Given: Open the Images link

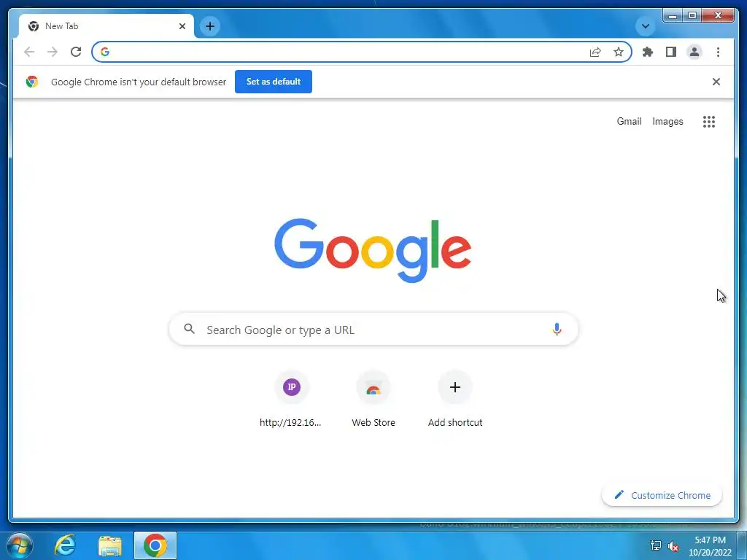Looking at the screenshot, I should [667, 122].
